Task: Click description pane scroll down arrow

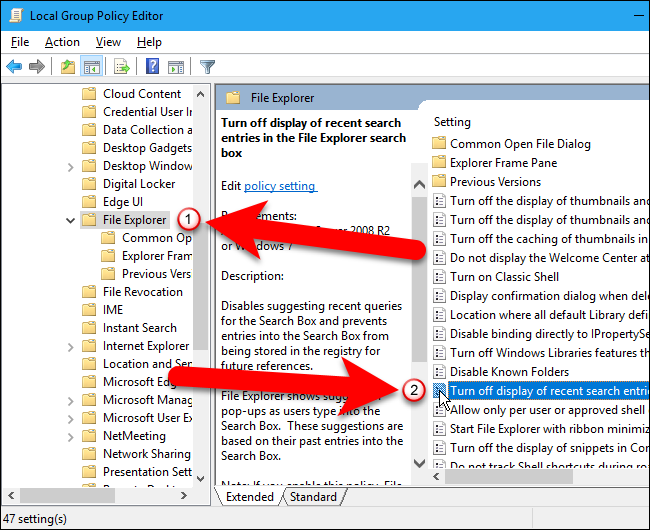Action: click(419, 463)
